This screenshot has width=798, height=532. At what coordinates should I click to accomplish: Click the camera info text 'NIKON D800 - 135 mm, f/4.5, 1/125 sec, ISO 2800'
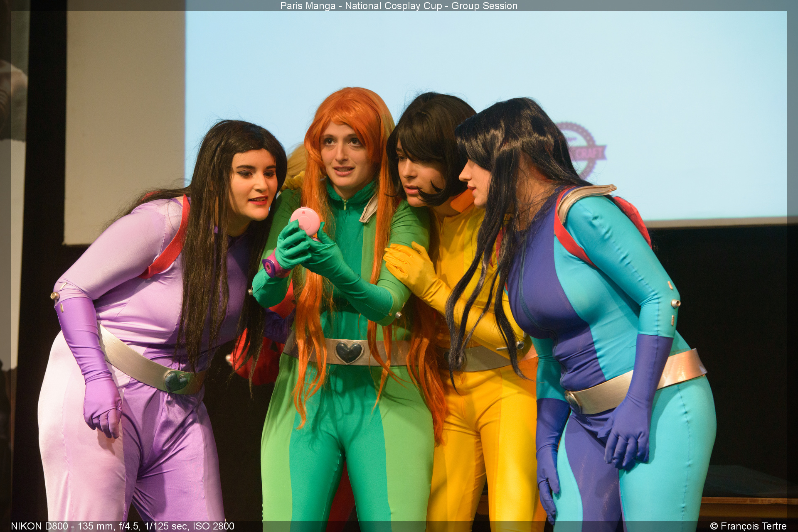(123, 526)
